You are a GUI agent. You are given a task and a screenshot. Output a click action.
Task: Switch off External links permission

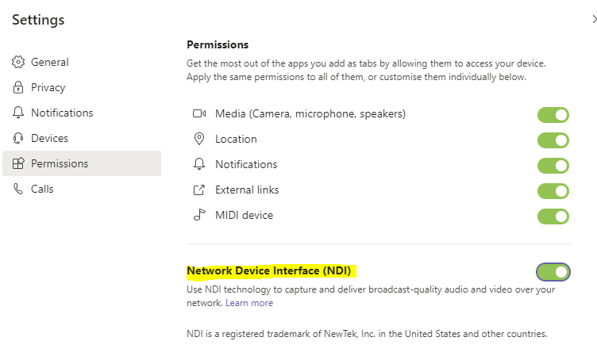(x=553, y=191)
